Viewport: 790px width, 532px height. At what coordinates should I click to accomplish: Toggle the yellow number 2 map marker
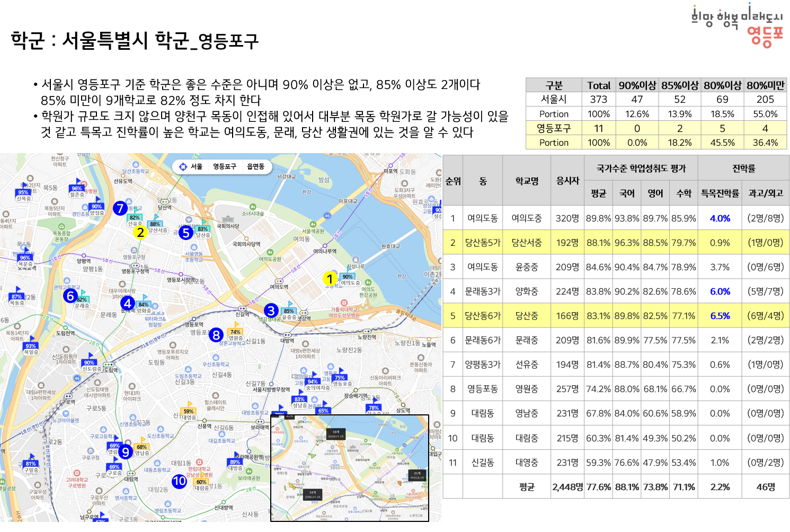140,233
